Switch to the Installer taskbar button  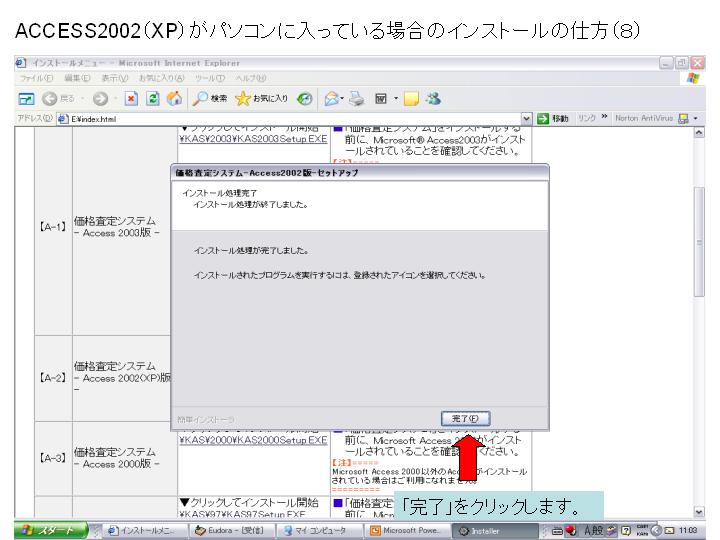click(x=495, y=531)
